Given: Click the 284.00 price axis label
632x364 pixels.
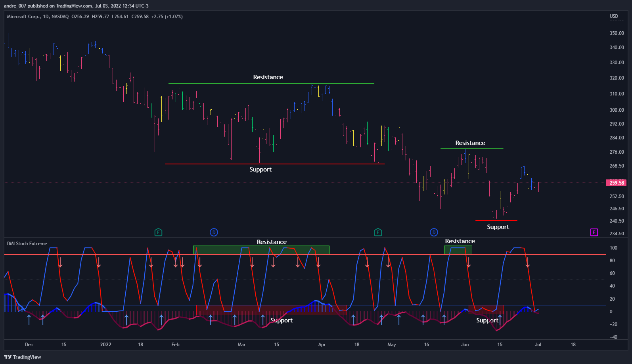Looking at the screenshot, I should 617,138.
